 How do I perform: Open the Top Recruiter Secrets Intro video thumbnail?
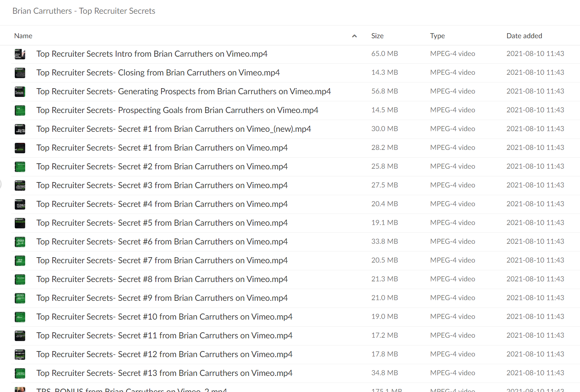pyautogui.click(x=20, y=54)
